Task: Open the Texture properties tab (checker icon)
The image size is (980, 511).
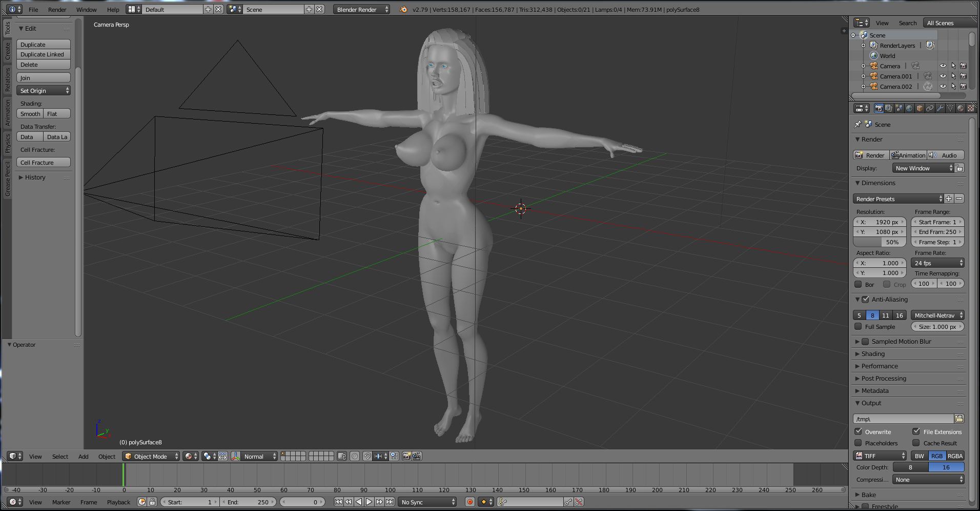Action: [x=971, y=108]
